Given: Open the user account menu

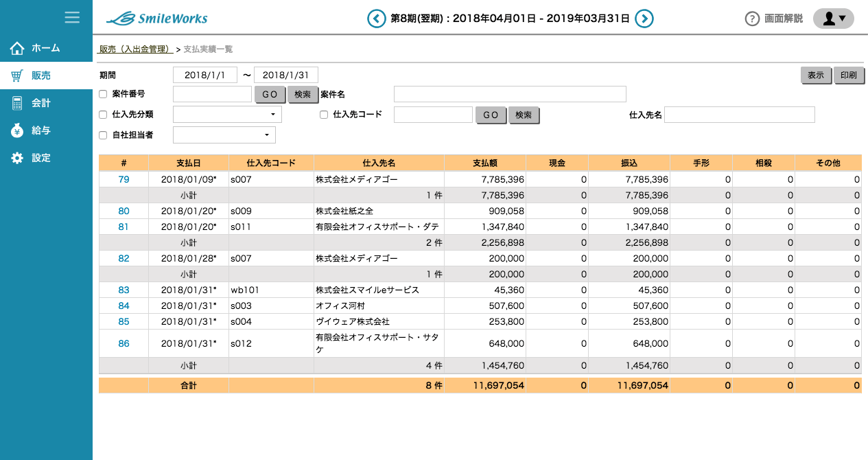Looking at the screenshot, I should (x=833, y=19).
